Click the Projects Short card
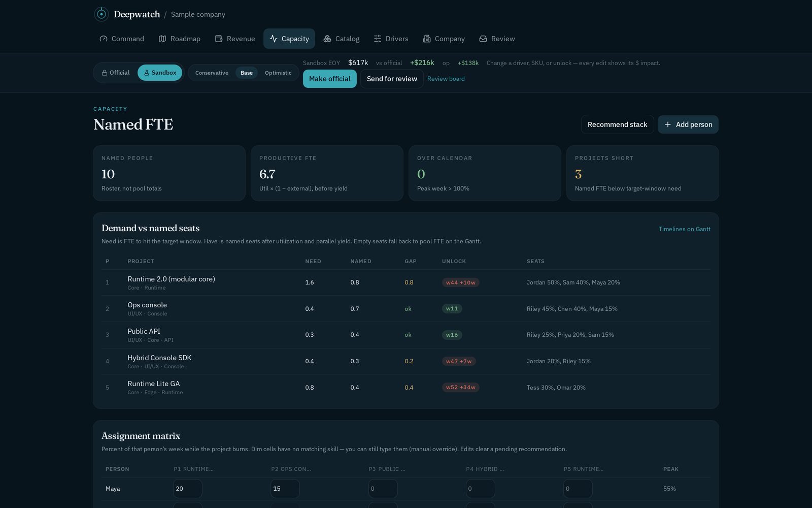 coord(642,173)
